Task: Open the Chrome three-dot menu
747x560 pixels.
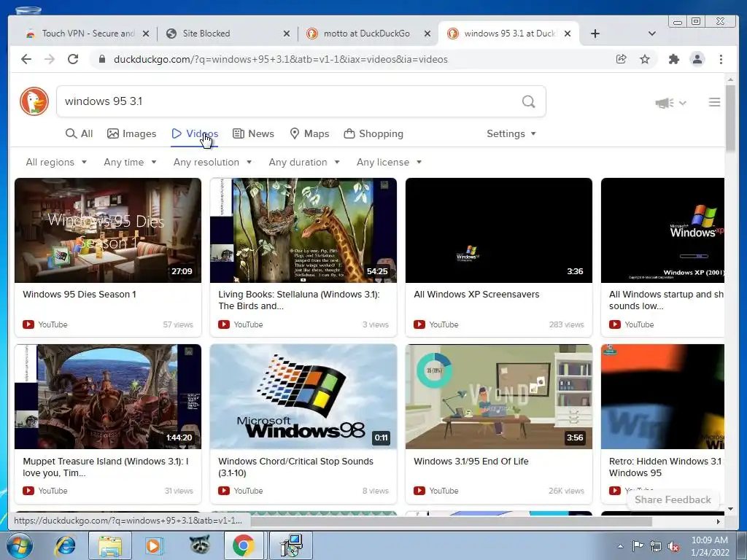Action: click(x=721, y=59)
